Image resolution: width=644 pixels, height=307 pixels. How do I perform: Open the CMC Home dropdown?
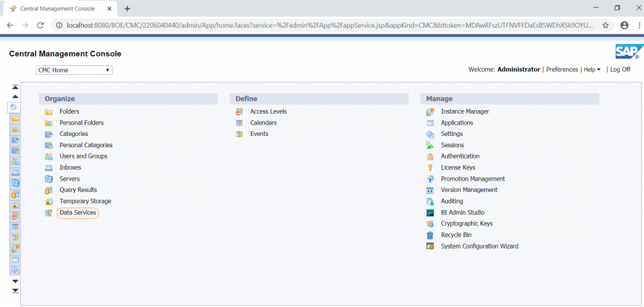point(74,70)
